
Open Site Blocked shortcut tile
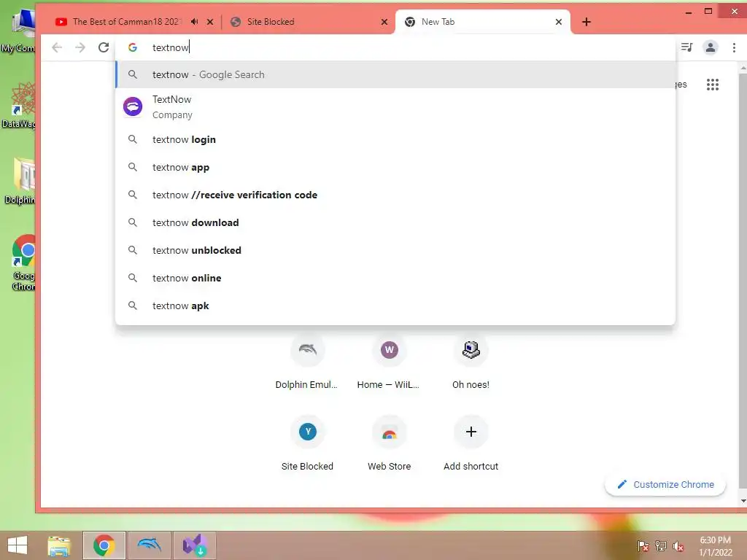pyautogui.click(x=307, y=443)
